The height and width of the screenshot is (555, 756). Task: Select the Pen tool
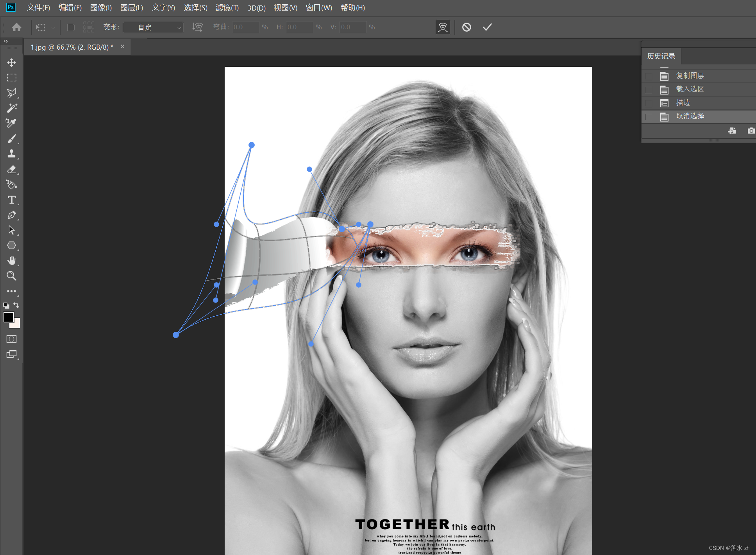point(11,215)
